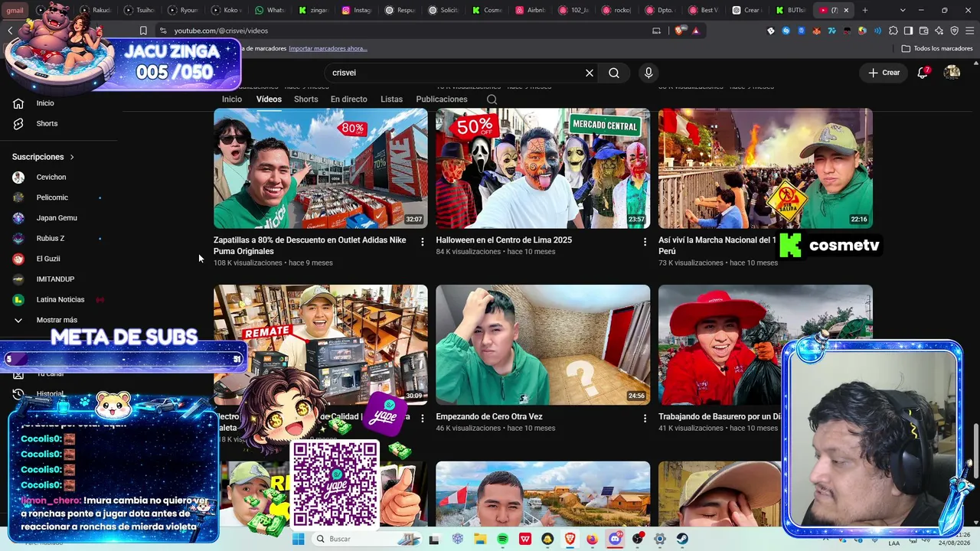Image resolution: width=980 pixels, height=551 pixels.
Task: Play the Marcha Nacional video thumbnail
Action: click(x=766, y=168)
